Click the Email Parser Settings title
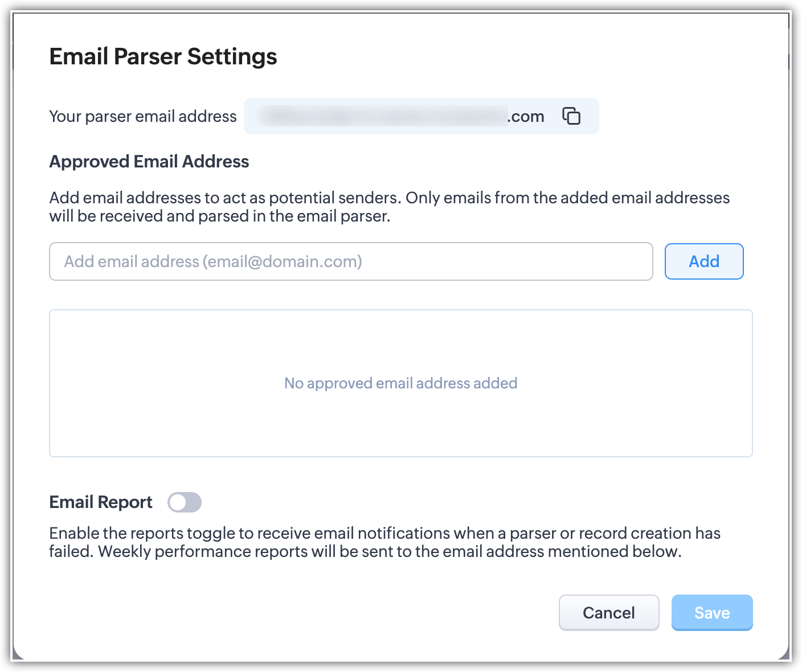The height and width of the screenshot is (672, 802). pyautogui.click(x=163, y=56)
